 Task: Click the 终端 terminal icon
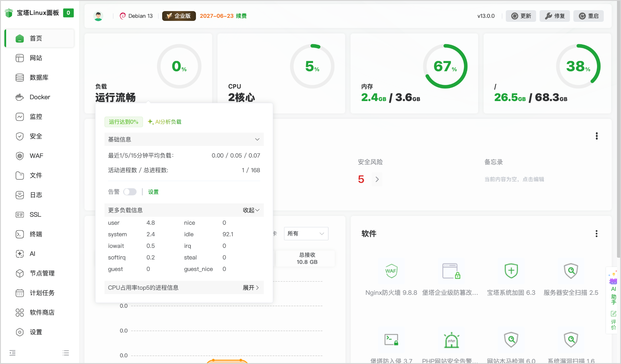point(20,234)
